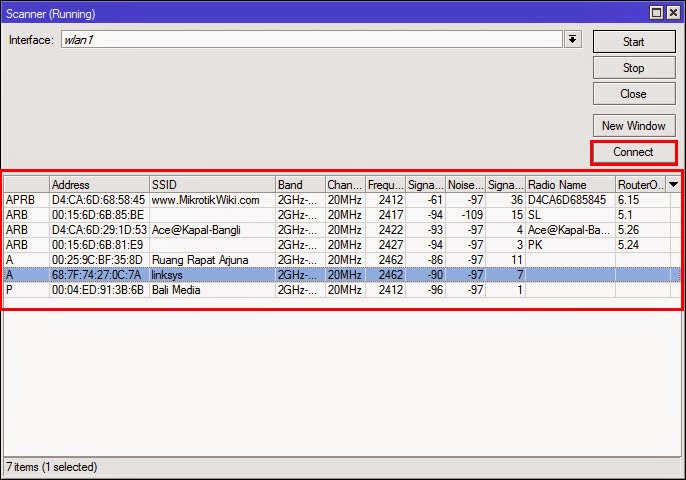The height and width of the screenshot is (480, 686).
Task: Click the Connect button
Action: pyautogui.click(x=633, y=152)
